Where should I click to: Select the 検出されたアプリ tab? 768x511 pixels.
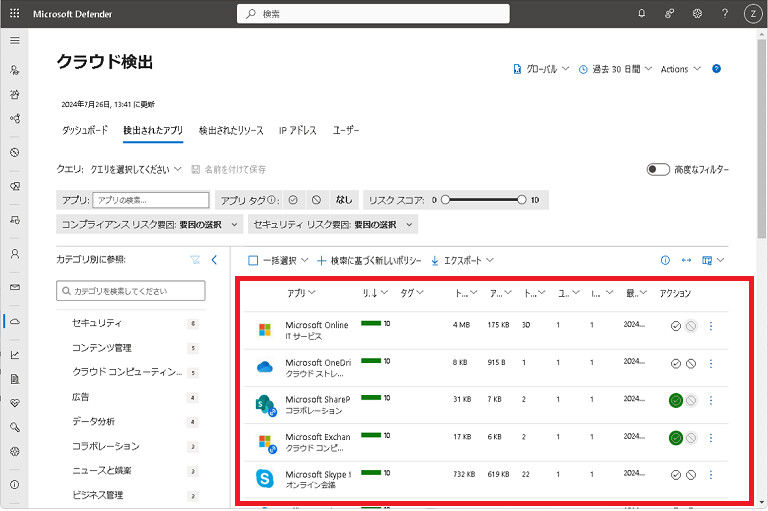pos(153,130)
